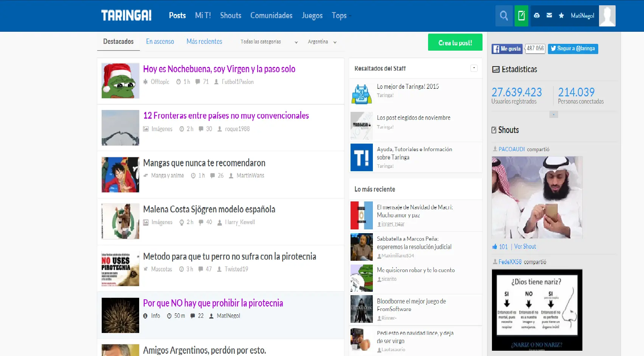This screenshot has height=356, width=644.
Task: Open 'Me quisieron robar y te lo cuento'
Action: [x=416, y=270]
